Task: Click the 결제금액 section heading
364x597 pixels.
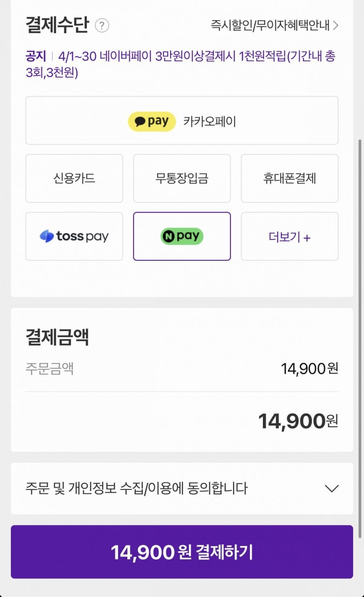Action: 57,337
